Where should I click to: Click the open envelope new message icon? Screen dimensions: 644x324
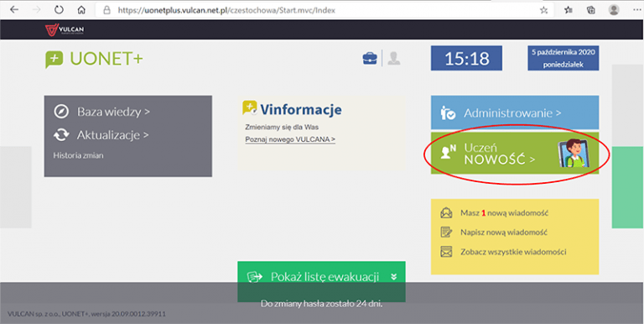(x=446, y=213)
